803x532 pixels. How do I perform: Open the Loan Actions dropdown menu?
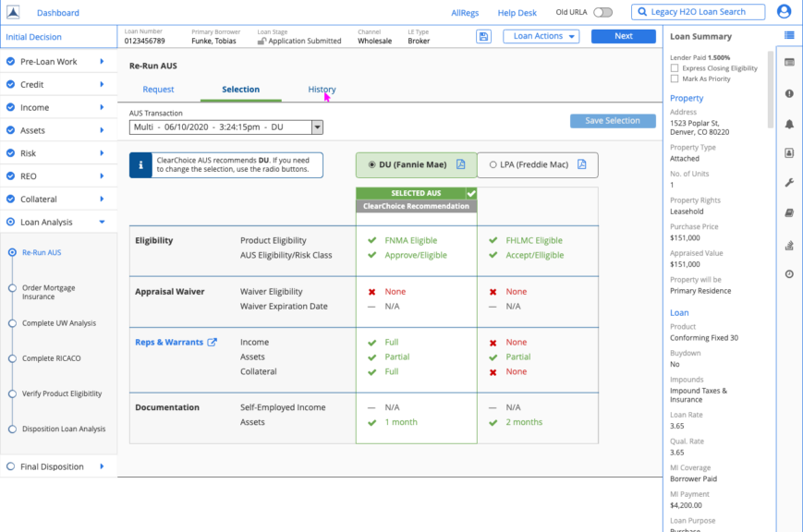click(541, 36)
